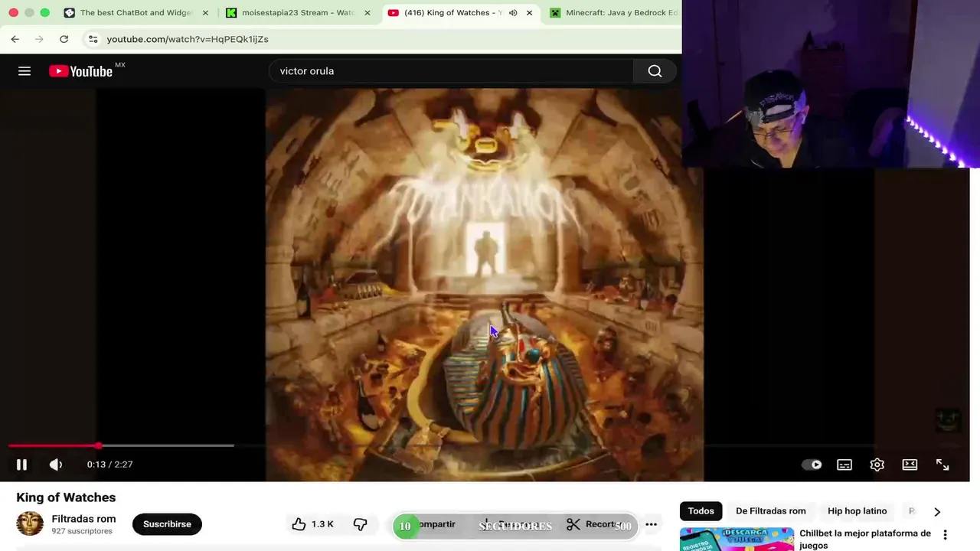Viewport: 980px width, 551px height.
Task: Go forward with the browser forward arrow
Action: (x=40, y=39)
